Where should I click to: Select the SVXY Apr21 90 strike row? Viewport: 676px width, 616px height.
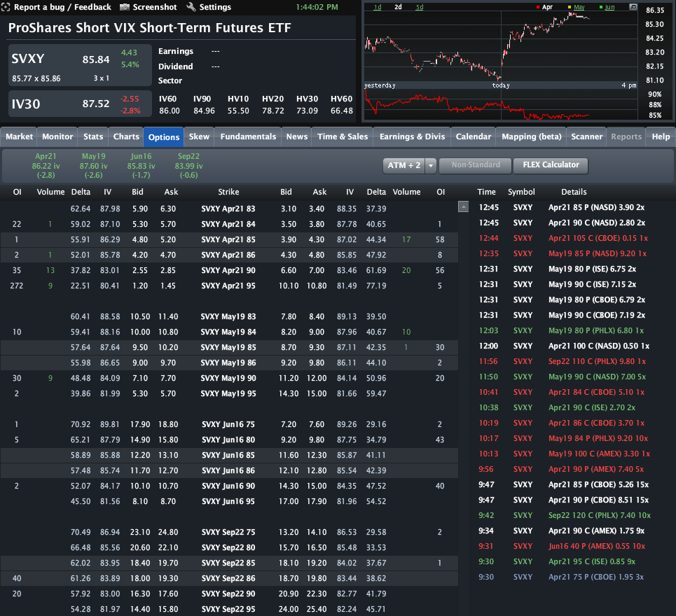tap(229, 270)
